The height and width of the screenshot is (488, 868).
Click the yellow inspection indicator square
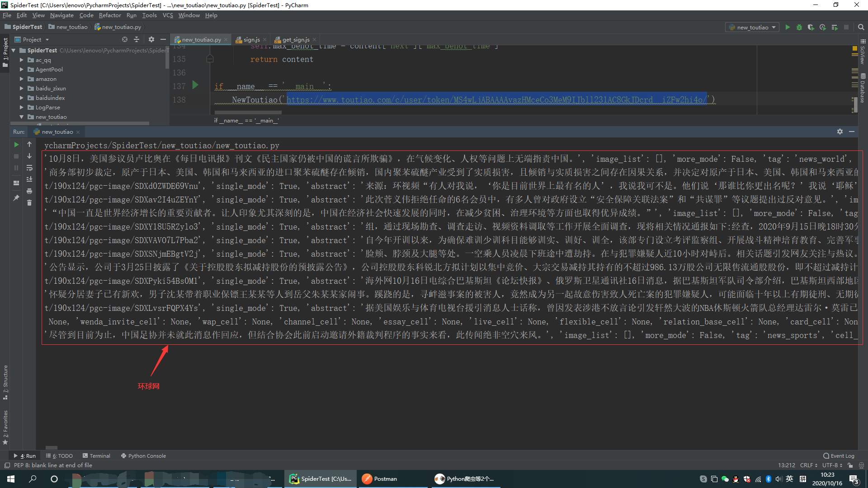[x=855, y=48]
